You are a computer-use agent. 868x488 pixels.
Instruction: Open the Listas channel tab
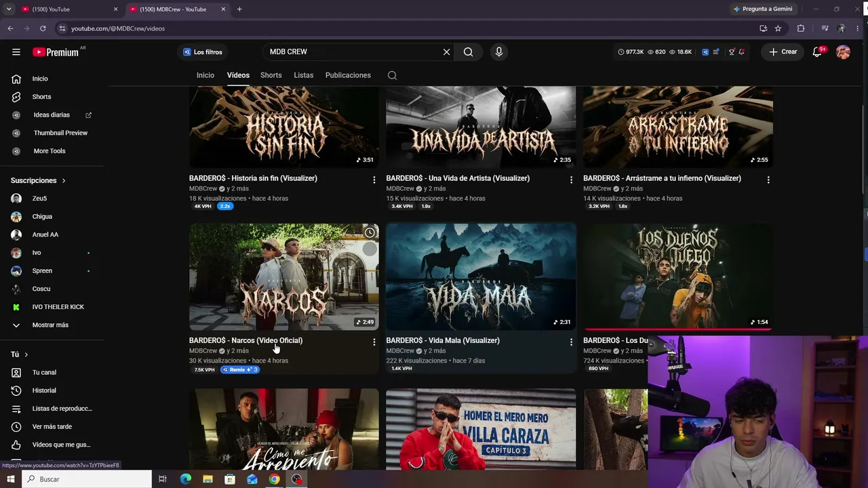pyautogui.click(x=304, y=75)
